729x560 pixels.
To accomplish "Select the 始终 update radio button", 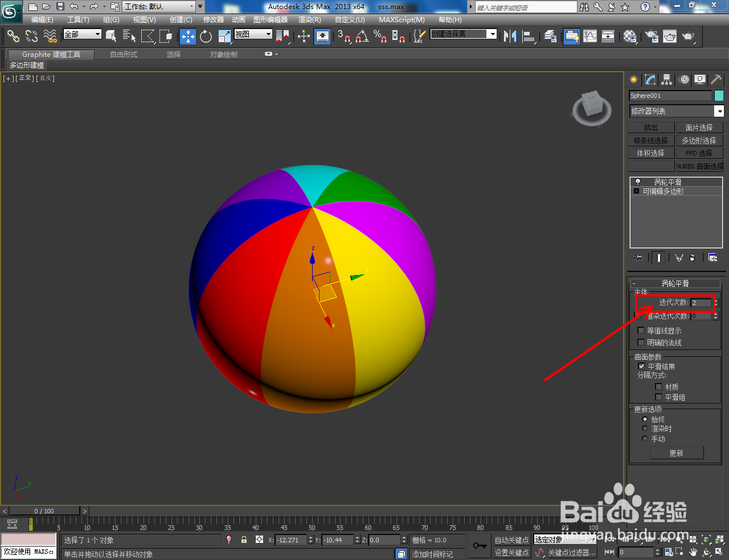I will coord(645,419).
